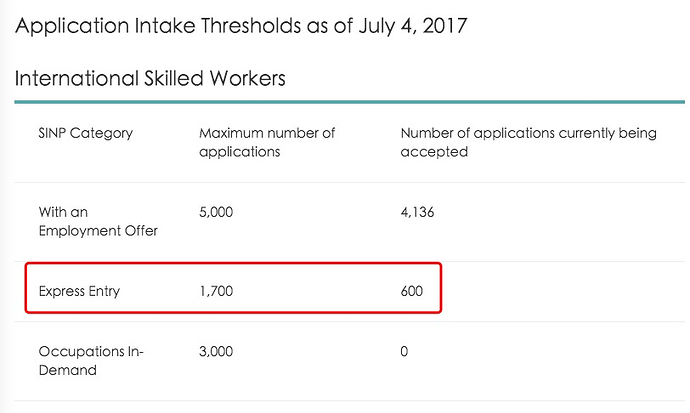
Task: Select the Occupations In-Demand category cell
Action: [90, 361]
